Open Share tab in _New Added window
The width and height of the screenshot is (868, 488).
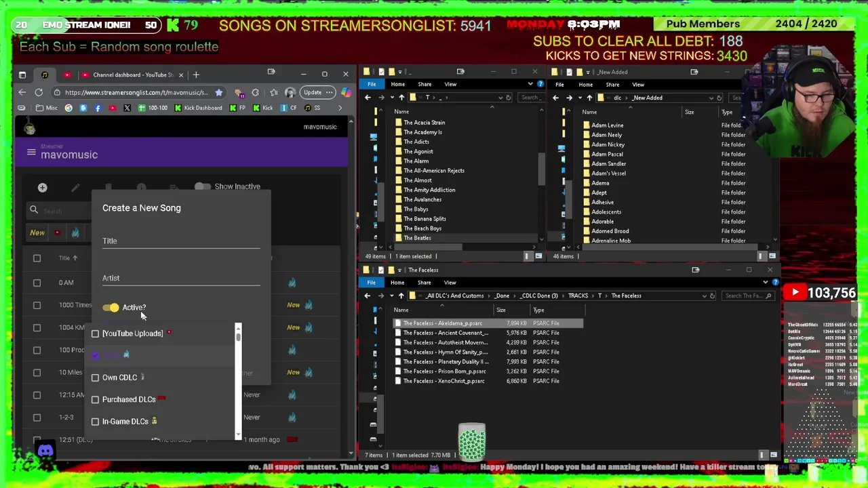click(612, 85)
